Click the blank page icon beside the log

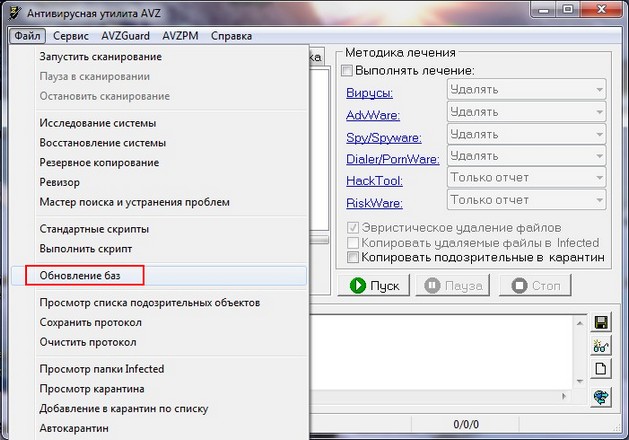601,369
